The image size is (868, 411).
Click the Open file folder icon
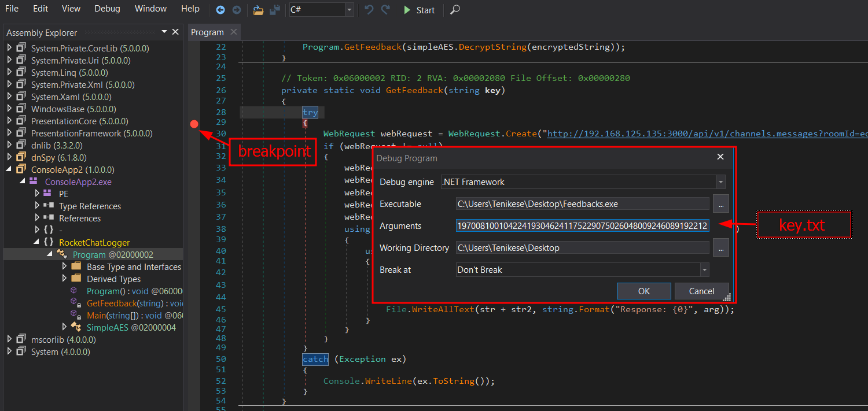tap(259, 10)
